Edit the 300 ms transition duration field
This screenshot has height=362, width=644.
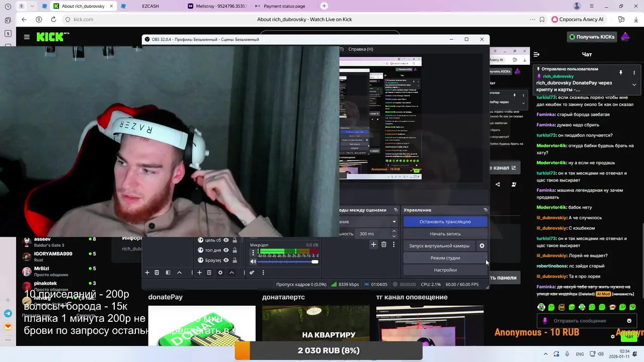372,234
